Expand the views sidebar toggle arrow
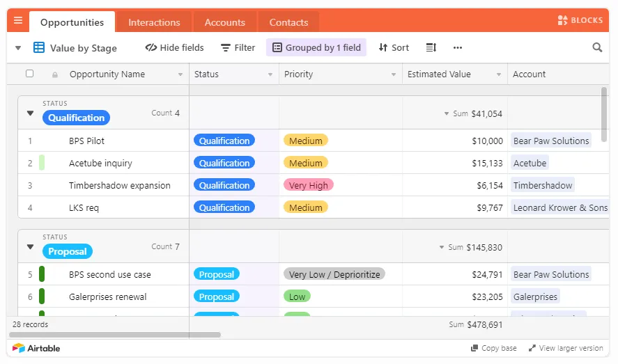The image size is (618, 364). tap(18, 48)
